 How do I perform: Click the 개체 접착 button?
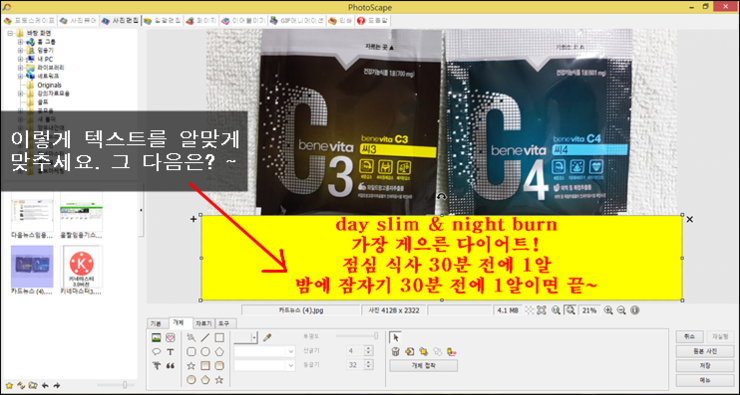[423, 366]
